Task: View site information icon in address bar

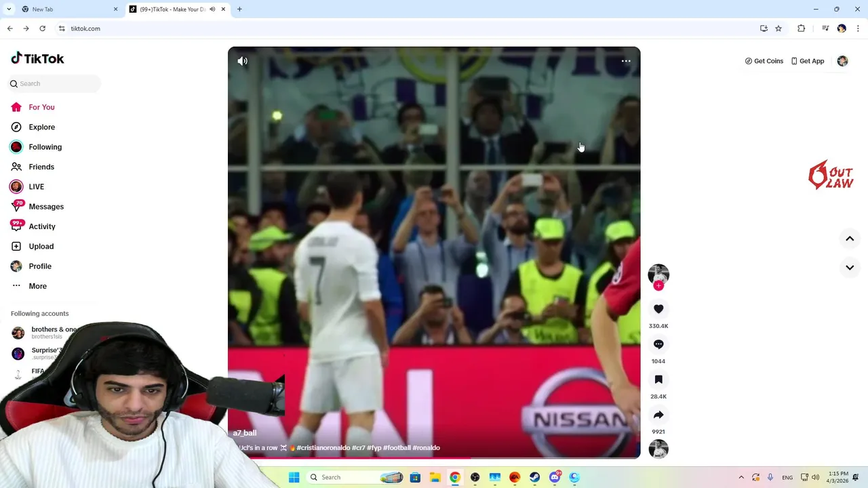Action: (62, 28)
